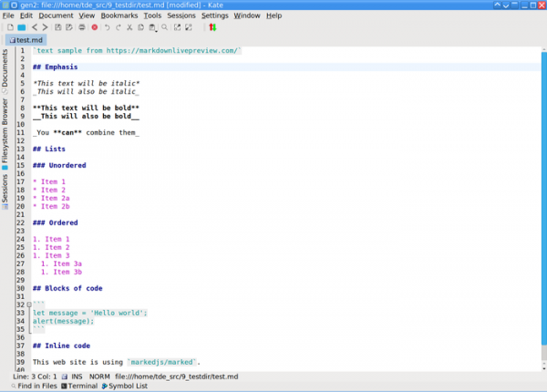Click the red Close document icon
The height and width of the screenshot is (392, 547).
click(95, 27)
